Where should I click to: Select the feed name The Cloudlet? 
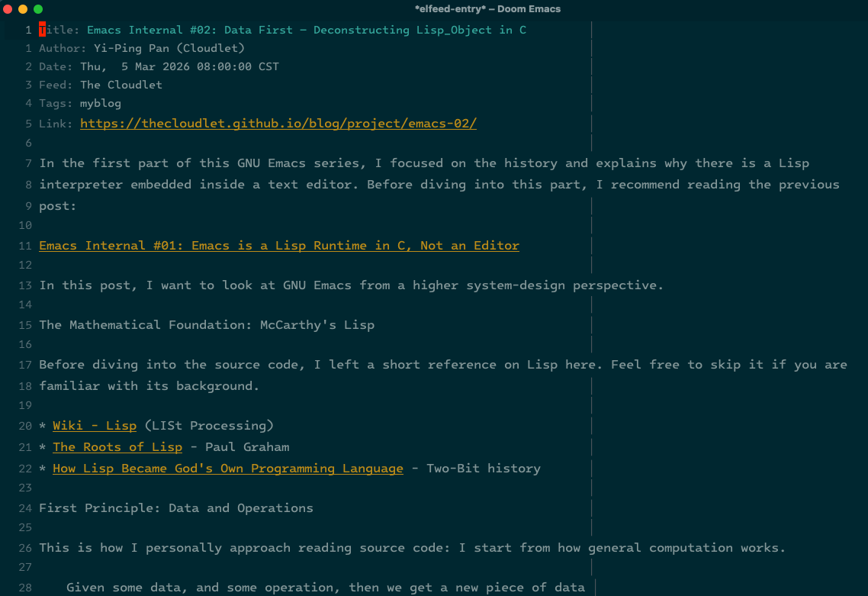[121, 85]
